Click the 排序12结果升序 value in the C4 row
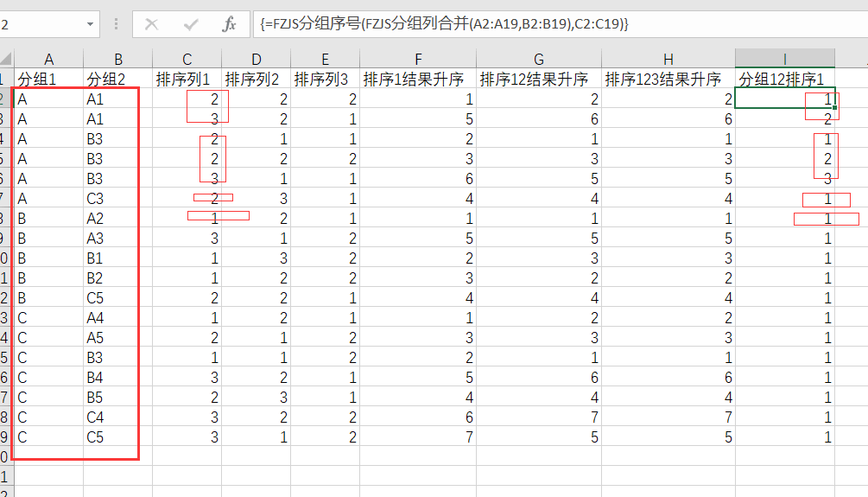 pos(539,417)
